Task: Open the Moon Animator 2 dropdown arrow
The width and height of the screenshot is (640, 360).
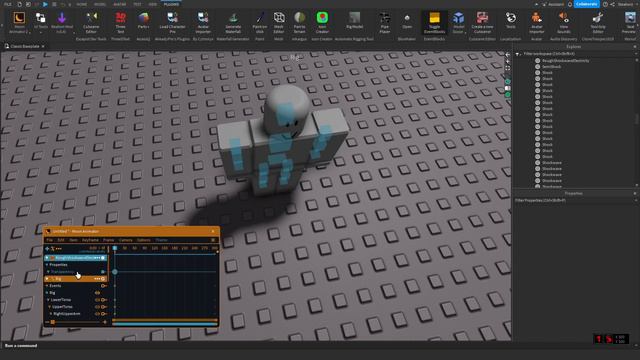Action: tap(29, 32)
